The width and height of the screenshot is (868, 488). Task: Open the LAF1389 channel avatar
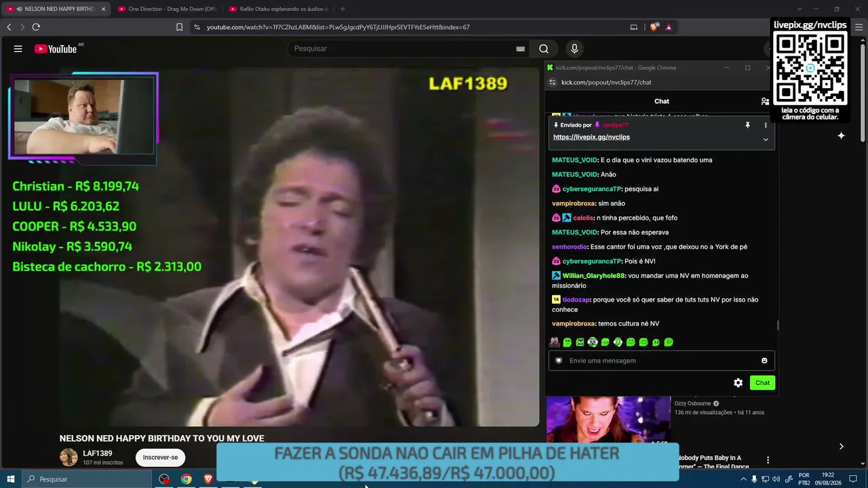coord(68,457)
